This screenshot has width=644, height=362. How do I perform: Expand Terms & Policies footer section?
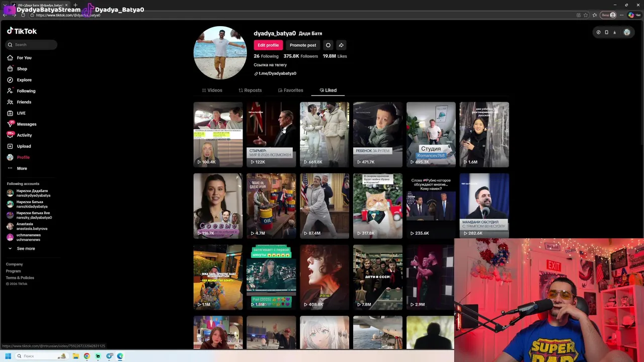20,278
